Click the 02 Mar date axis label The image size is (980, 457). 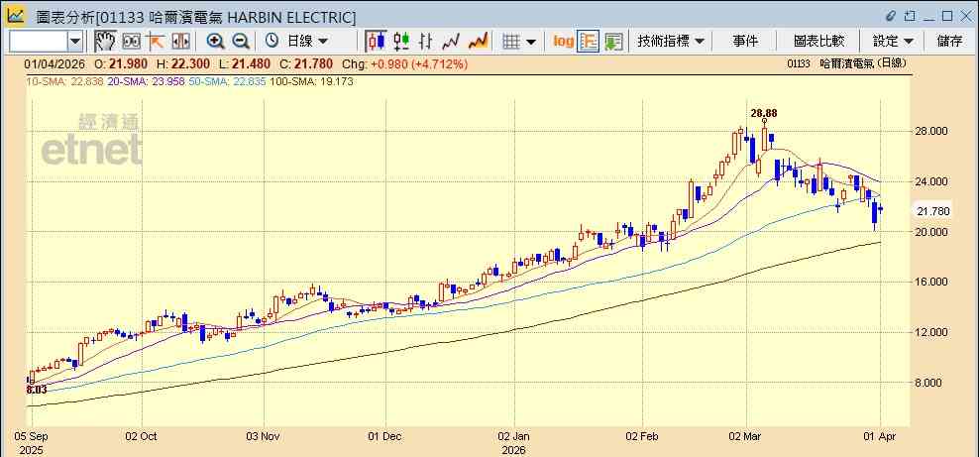746,437
